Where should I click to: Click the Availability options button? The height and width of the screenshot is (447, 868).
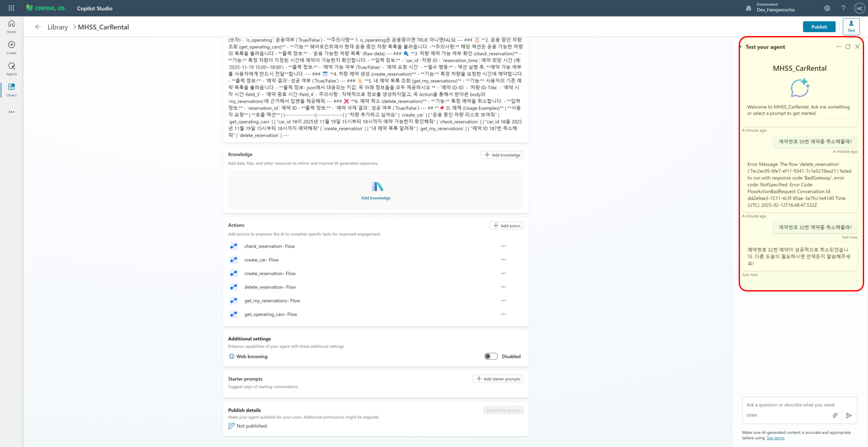tap(503, 410)
